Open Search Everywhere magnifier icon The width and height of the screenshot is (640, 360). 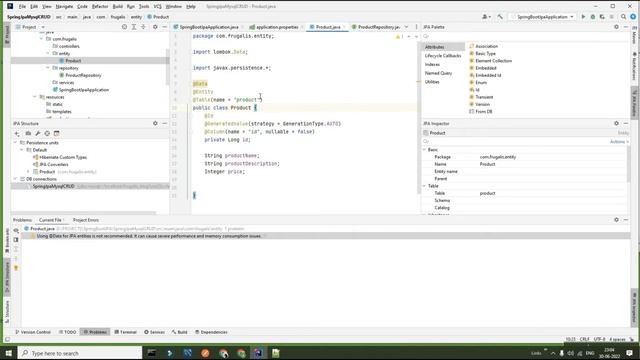pos(623,17)
